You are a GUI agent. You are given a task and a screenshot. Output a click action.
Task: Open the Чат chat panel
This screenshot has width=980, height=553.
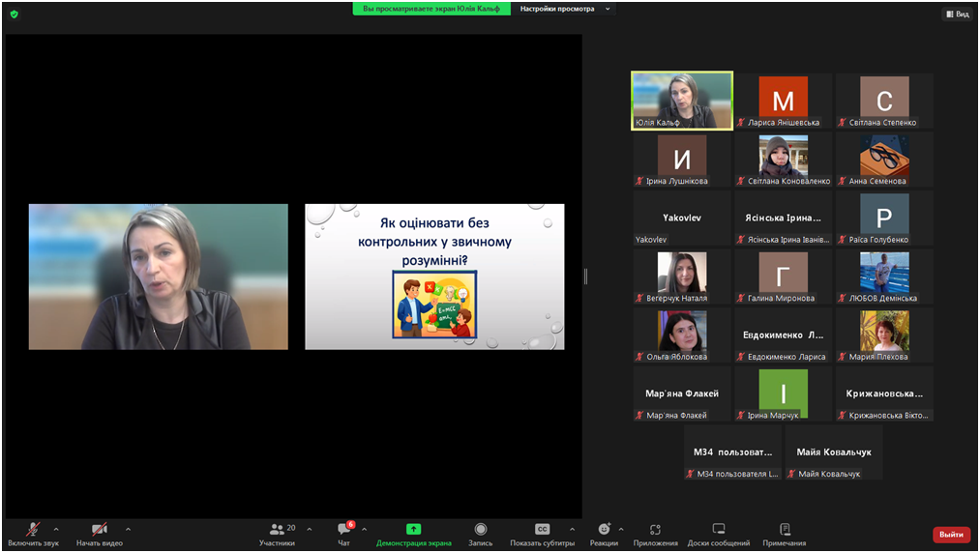click(x=343, y=534)
